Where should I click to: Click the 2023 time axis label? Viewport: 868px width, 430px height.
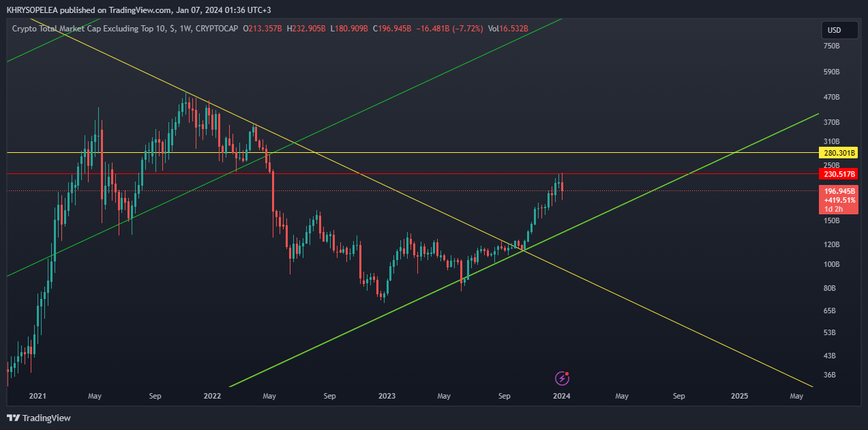point(387,396)
